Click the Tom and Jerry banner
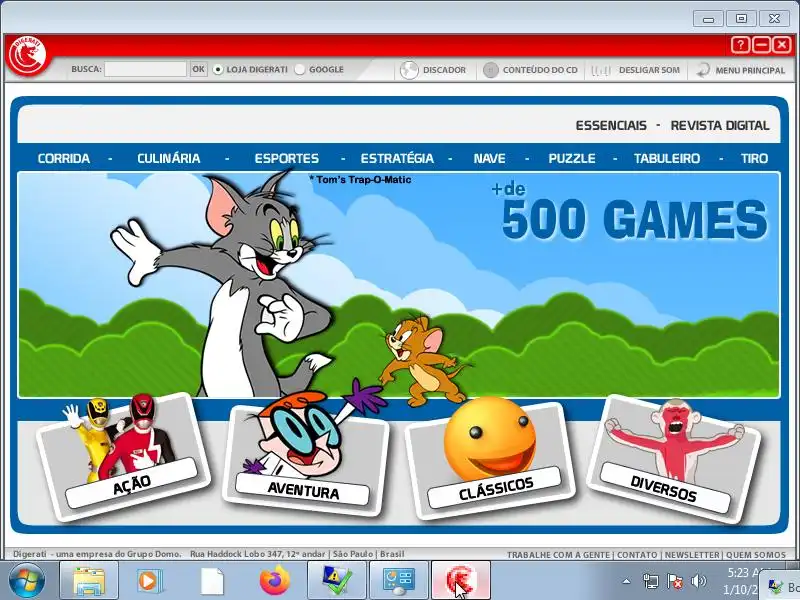The height and width of the screenshot is (600, 800). (x=398, y=285)
